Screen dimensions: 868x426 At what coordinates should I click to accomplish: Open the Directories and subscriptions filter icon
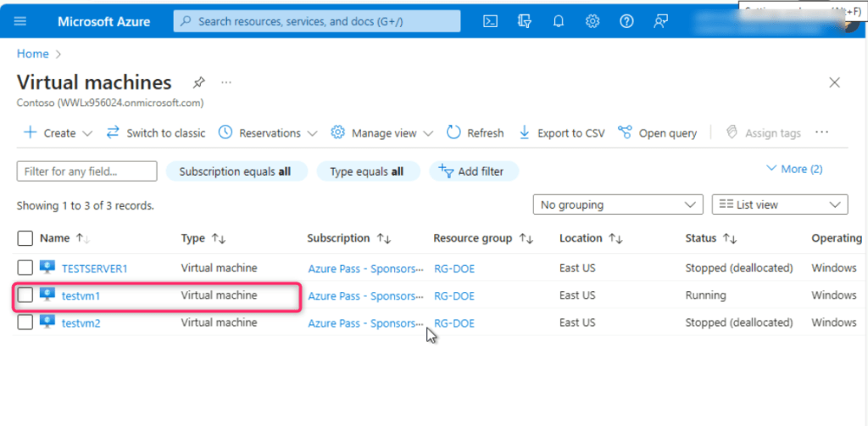(525, 21)
